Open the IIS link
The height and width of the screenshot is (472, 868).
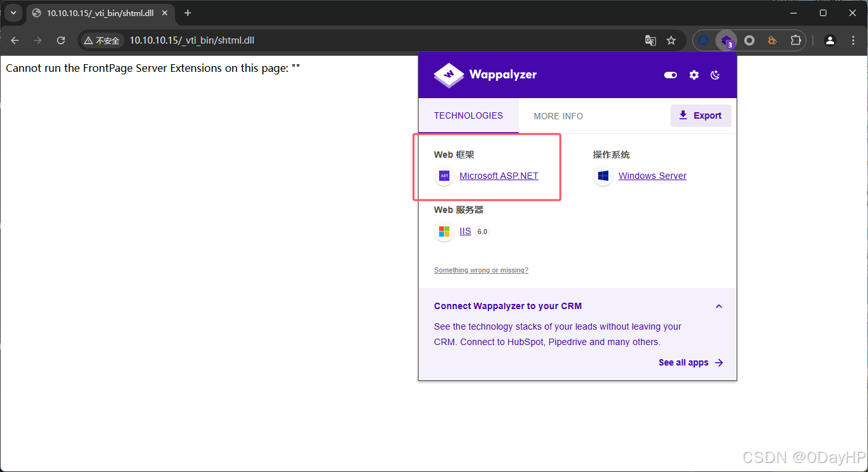pos(465,231)
